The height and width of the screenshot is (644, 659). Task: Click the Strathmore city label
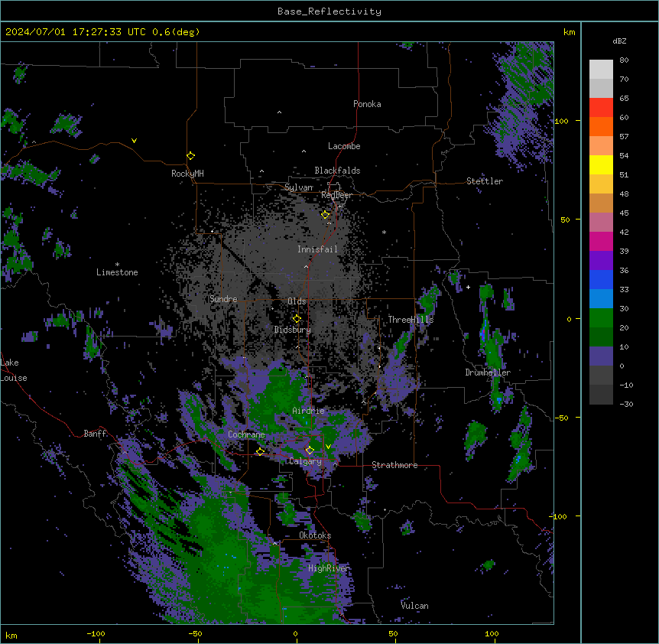(394, 465)
